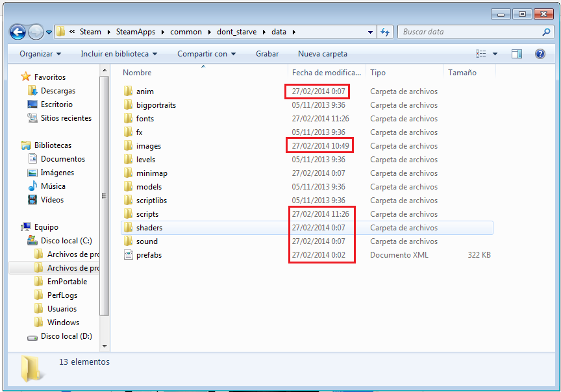Image resolution: width=561 pixels, height=392 pixels.
Task: Click '322 KB' size of prefabs
Action: coord(479,255)
